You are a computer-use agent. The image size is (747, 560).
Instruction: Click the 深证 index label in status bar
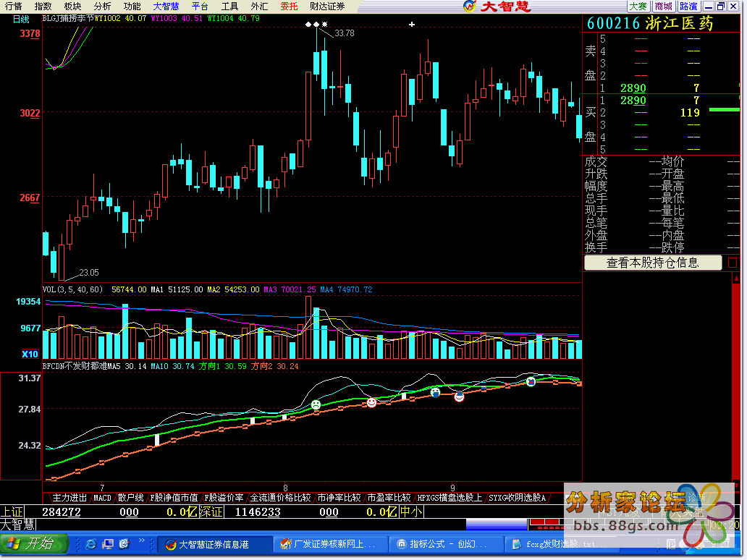pyautogui.click(x=211, y=512)
